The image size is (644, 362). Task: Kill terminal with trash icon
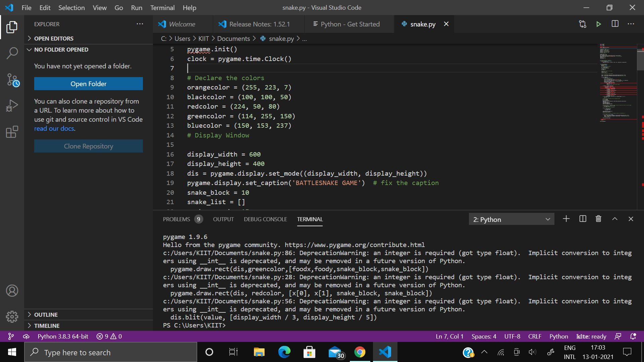coord(598,219)
